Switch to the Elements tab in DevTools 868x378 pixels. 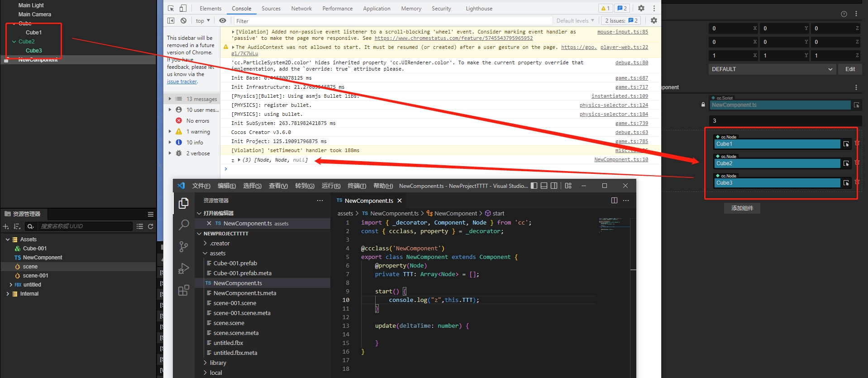point(210,9)
